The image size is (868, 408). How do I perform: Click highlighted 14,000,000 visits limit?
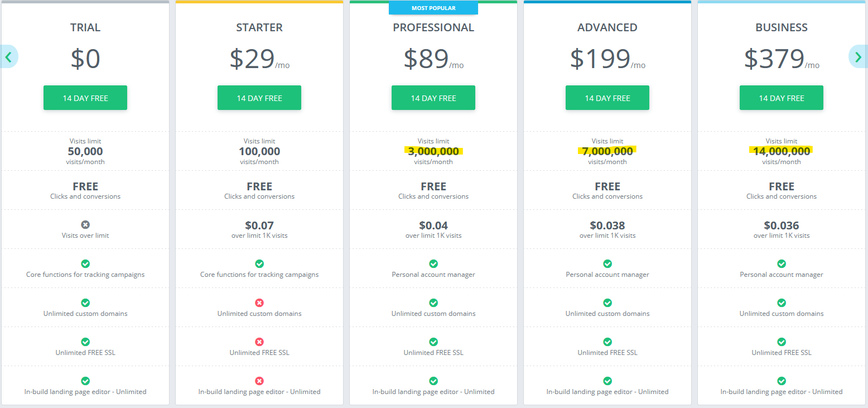point(782,151)
